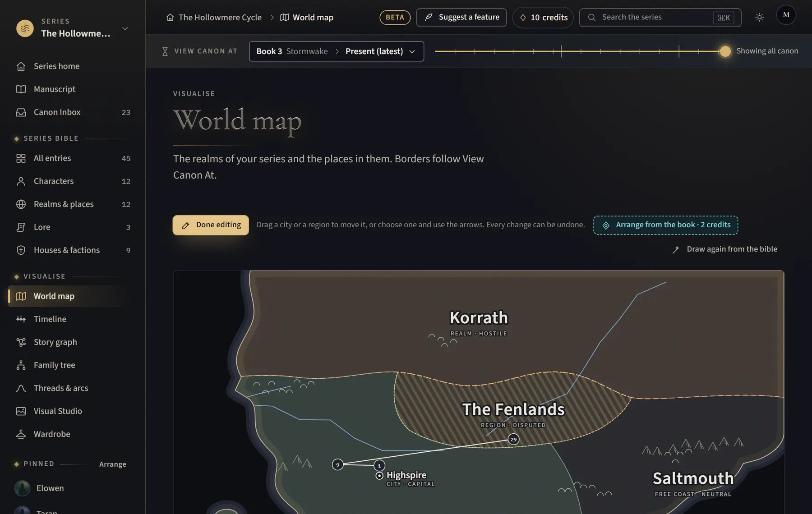The width and height of the screenshot is (812, 514).
Task: Open the 10 credits button
Action: (x=543, y=18)
